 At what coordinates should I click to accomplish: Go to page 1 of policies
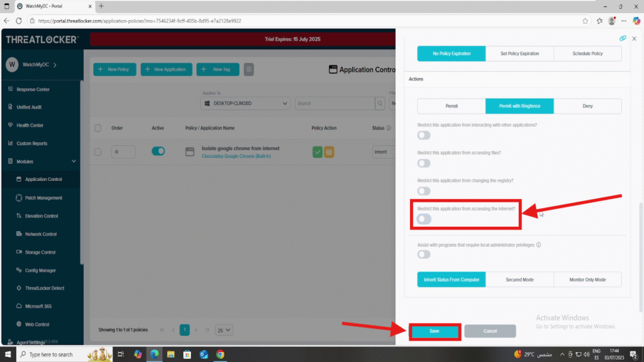[x=185, y=330]
